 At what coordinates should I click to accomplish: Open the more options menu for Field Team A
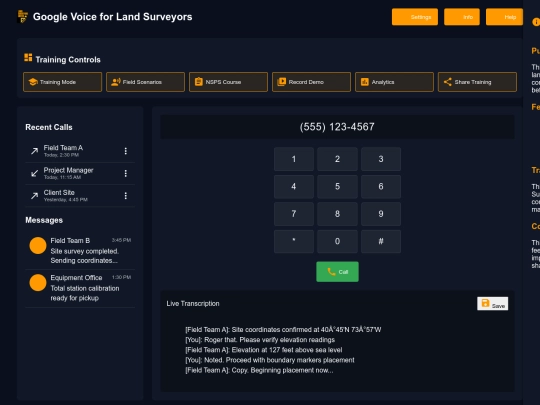[126, 151]
